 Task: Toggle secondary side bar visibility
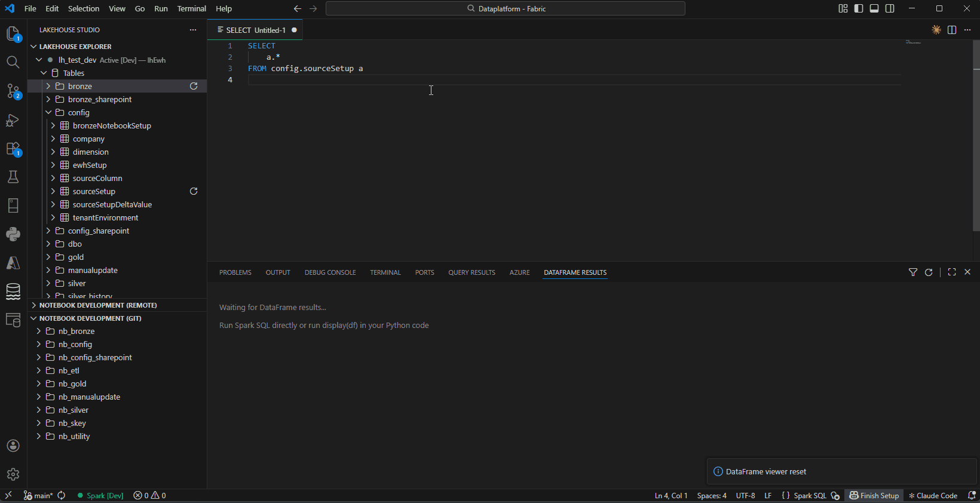coord(890,8)
